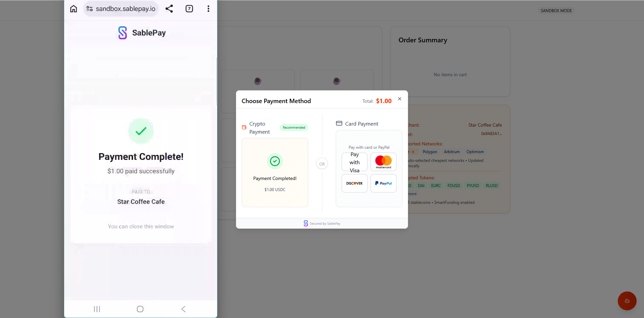Click the Secured by SablePay footer link
This screenshot has height=318, width=644.
tap(322, 223)
